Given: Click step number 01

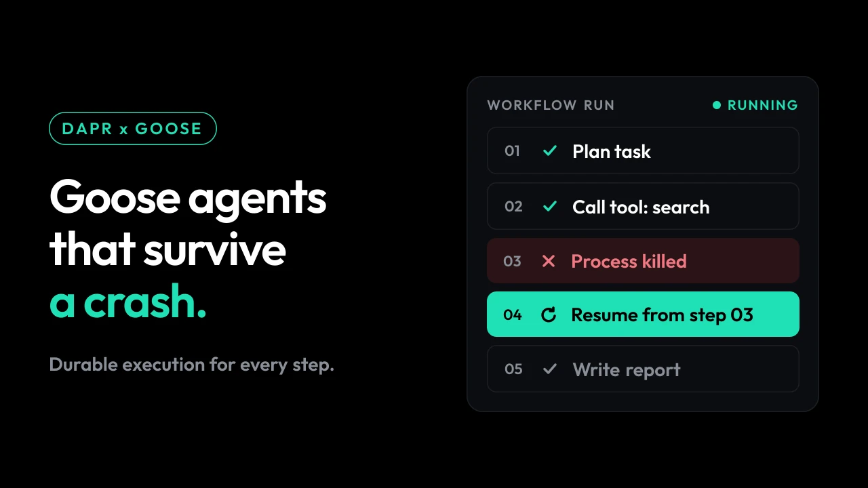Looking at the screenshot, I should pyautogui.click(x=512, y=151).
